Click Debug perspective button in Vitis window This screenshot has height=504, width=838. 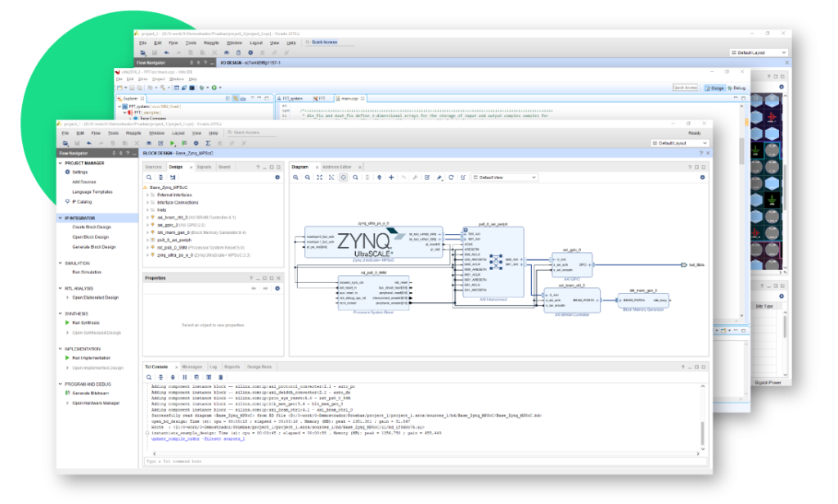(x=737, y=88)
